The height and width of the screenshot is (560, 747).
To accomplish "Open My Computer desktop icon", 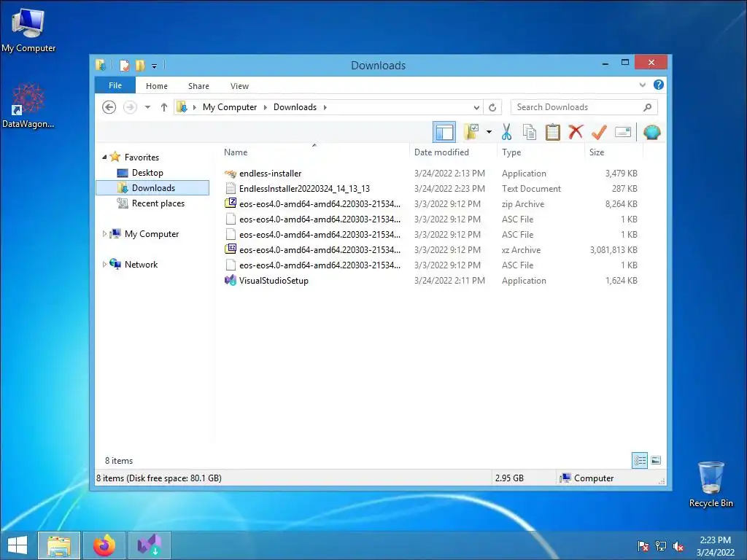I will coord(28,29).
